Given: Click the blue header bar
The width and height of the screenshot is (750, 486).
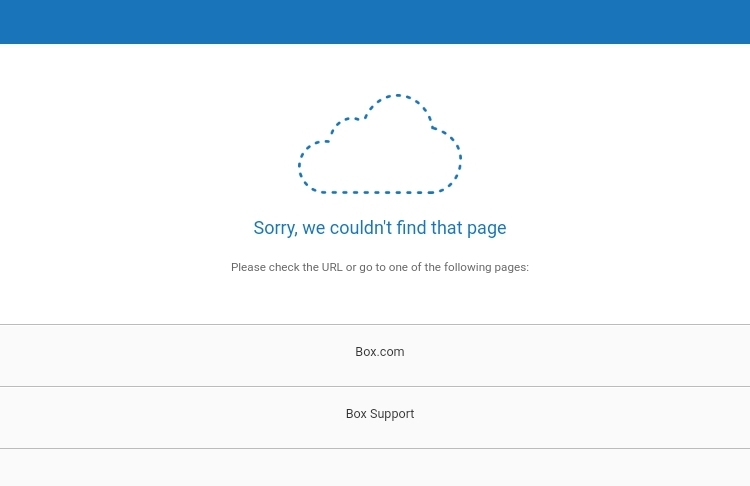Looking at the screenshot, I should coord(375,22).
